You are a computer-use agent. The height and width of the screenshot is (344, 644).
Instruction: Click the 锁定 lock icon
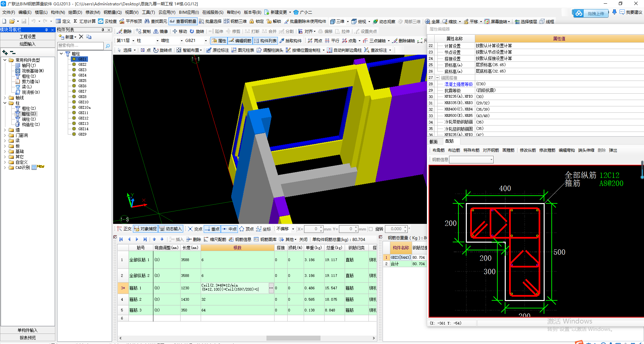(252, 21)
